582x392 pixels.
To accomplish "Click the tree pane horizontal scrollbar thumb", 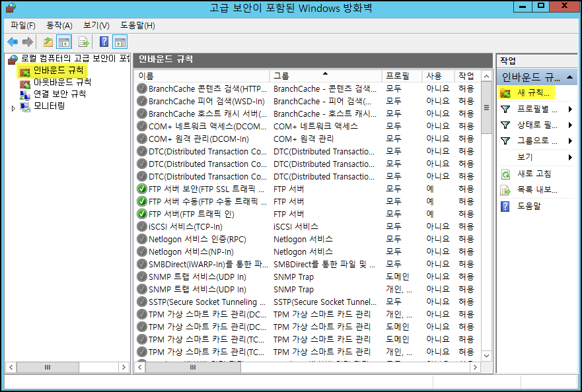I will tap(48, 367).
